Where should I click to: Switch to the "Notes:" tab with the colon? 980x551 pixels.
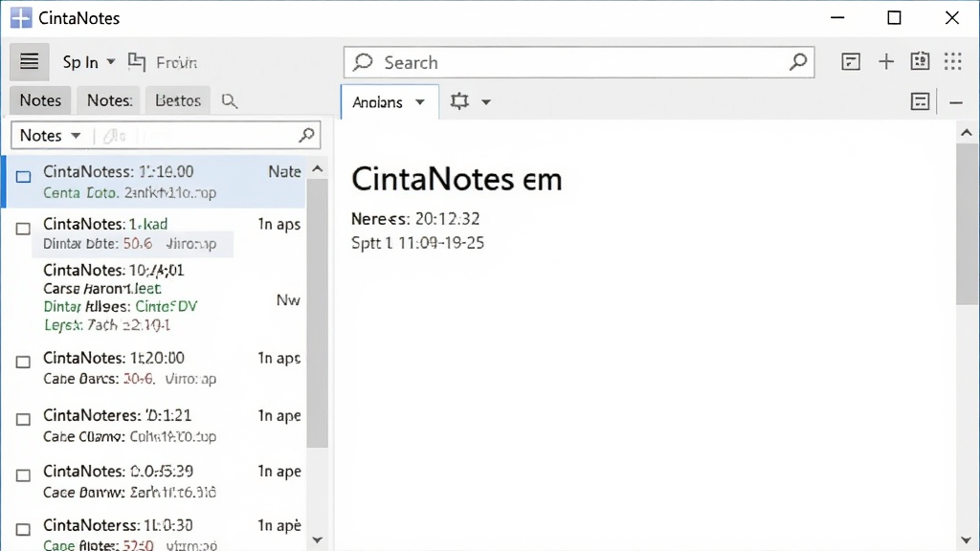coord(109,100)
